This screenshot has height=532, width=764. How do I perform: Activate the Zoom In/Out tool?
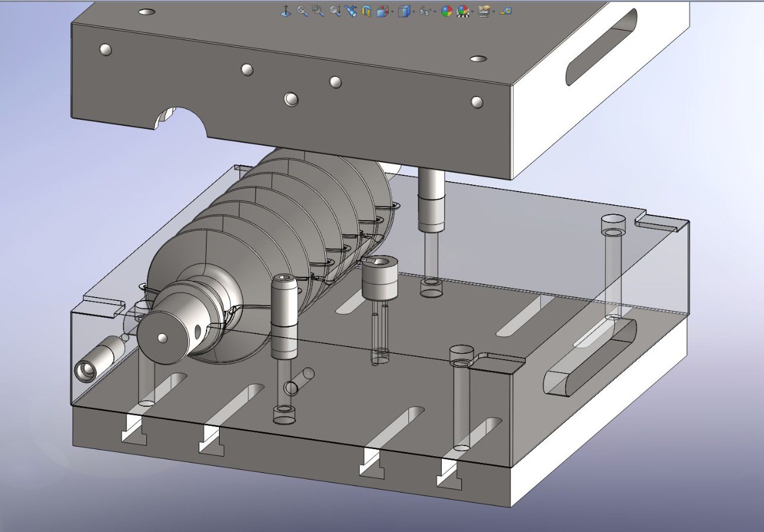pos(335,11)
